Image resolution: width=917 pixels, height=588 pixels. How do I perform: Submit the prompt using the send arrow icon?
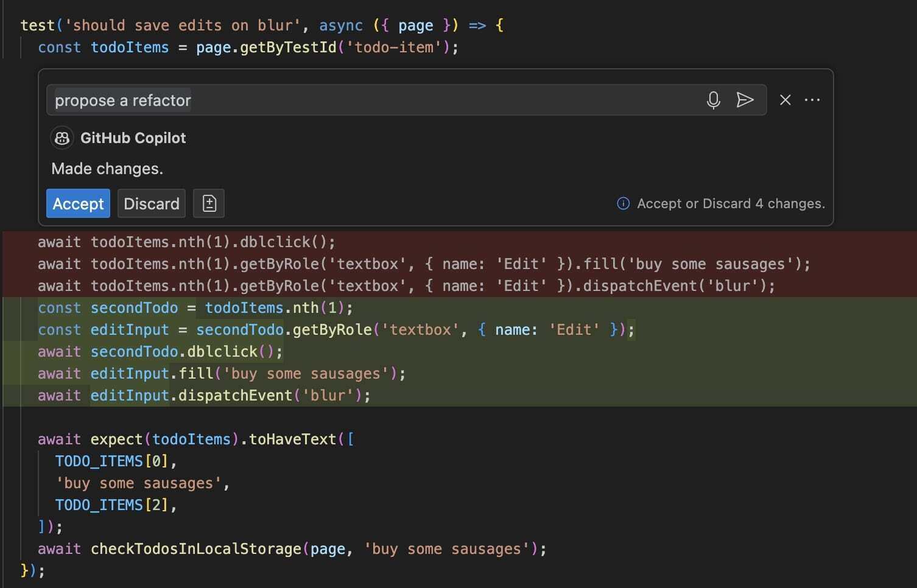tap(745, 100)
